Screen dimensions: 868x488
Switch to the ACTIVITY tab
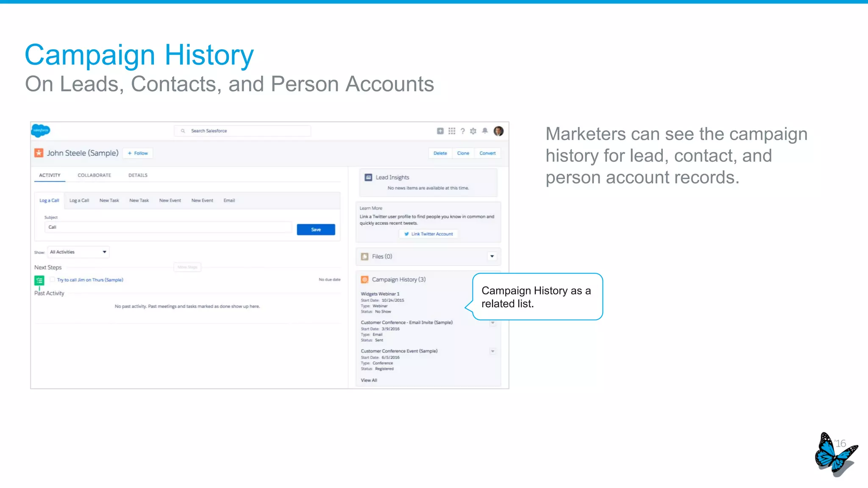[x=50, y=175]
